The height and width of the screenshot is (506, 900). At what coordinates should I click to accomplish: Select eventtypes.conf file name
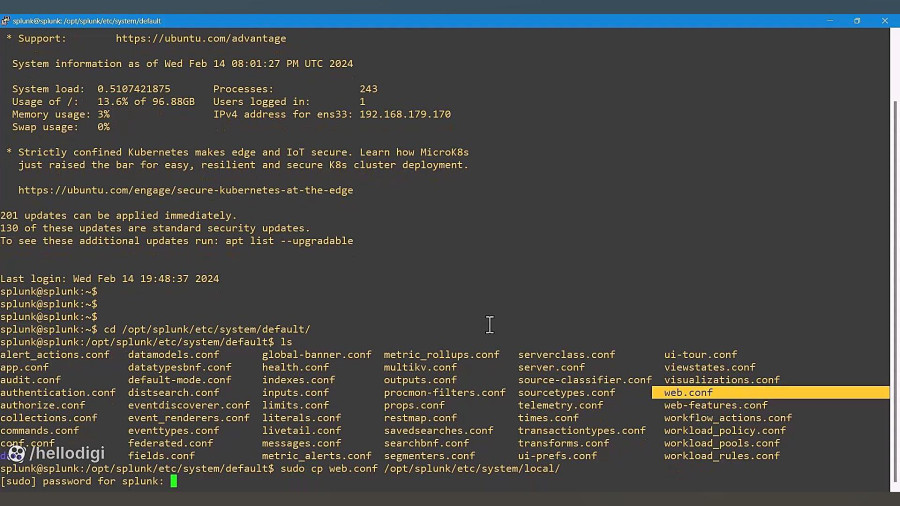coord(173,430)
